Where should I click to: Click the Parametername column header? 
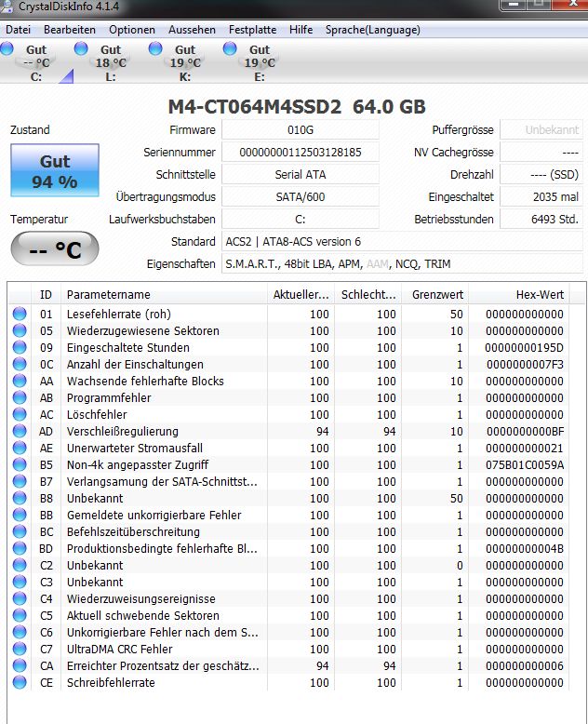pos(164,295)
